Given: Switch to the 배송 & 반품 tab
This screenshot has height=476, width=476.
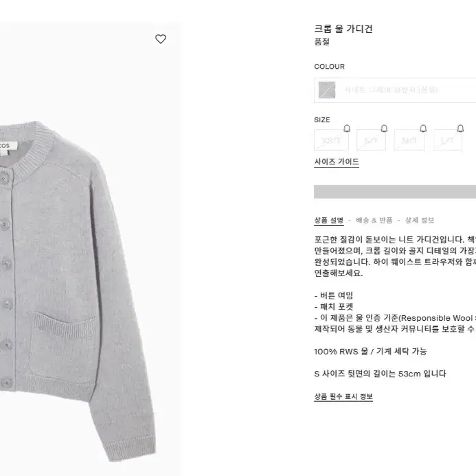Looking at the screenshot, I should 374,220.
